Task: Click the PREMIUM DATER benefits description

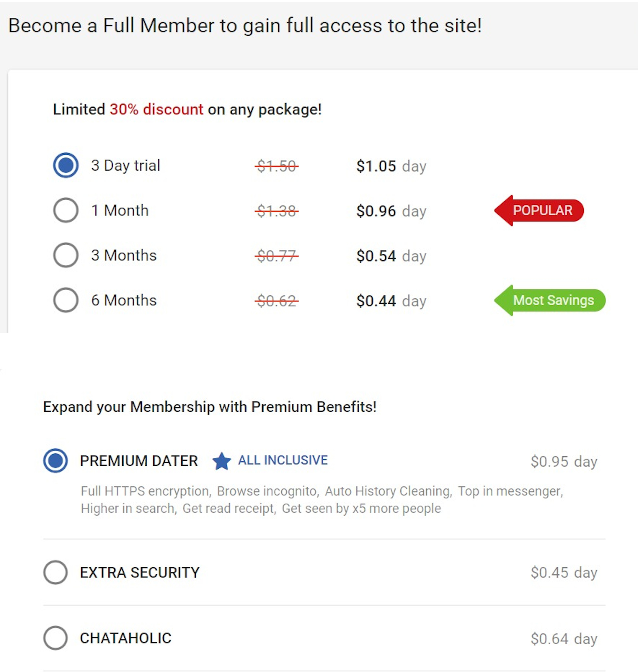Action: click(321, 500)
